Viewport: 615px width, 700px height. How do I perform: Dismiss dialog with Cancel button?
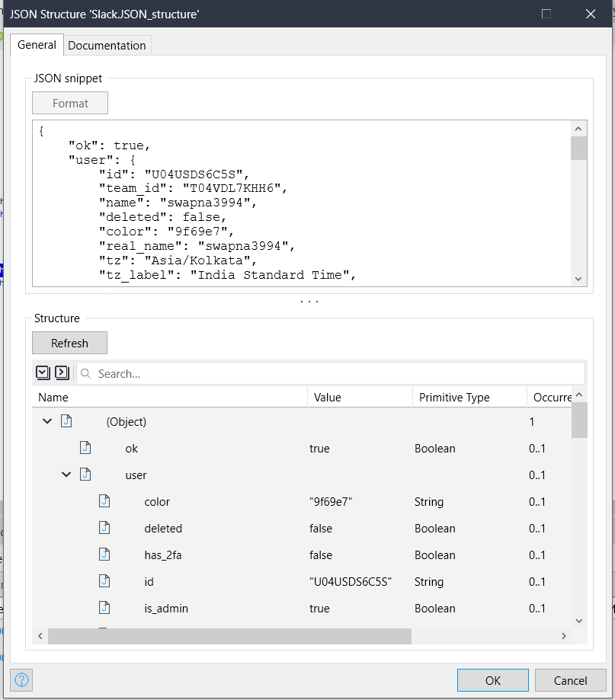[570, 680]
